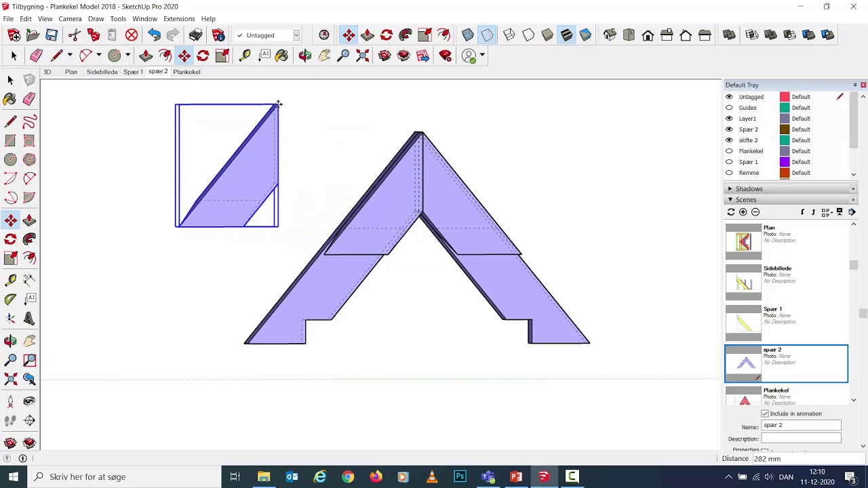This screenshot has height=488, width=868.
Task: Open Line tool dropdown arrow
Action: click(x=69, y=56)
